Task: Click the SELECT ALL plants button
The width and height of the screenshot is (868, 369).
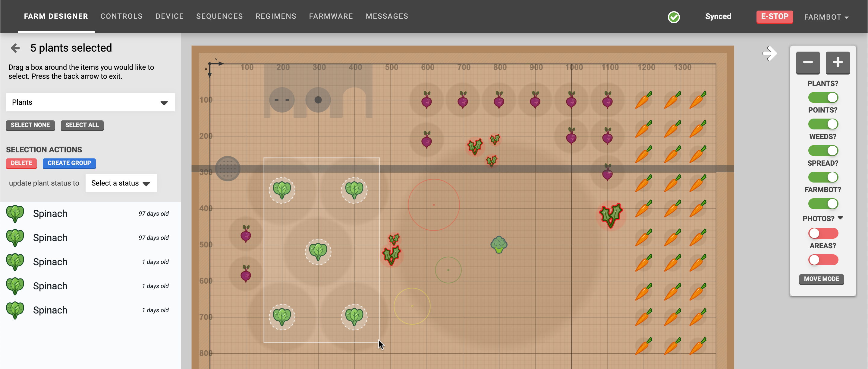Action: [82, 125]
